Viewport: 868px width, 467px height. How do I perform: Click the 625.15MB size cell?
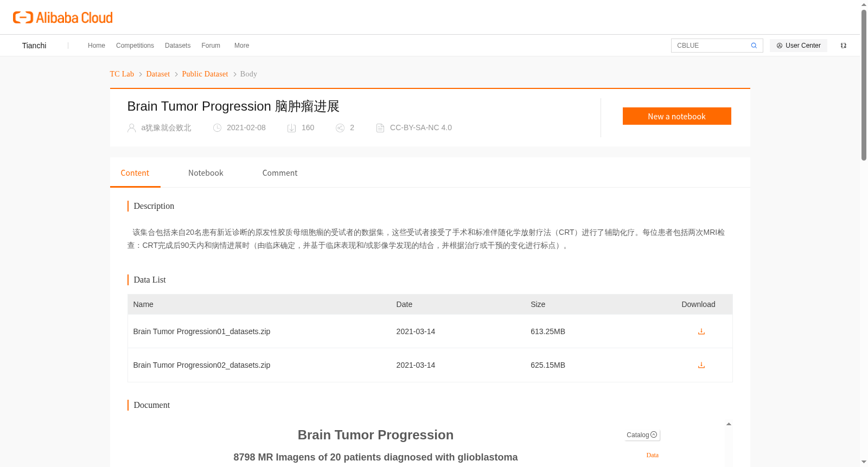(548, 365)
